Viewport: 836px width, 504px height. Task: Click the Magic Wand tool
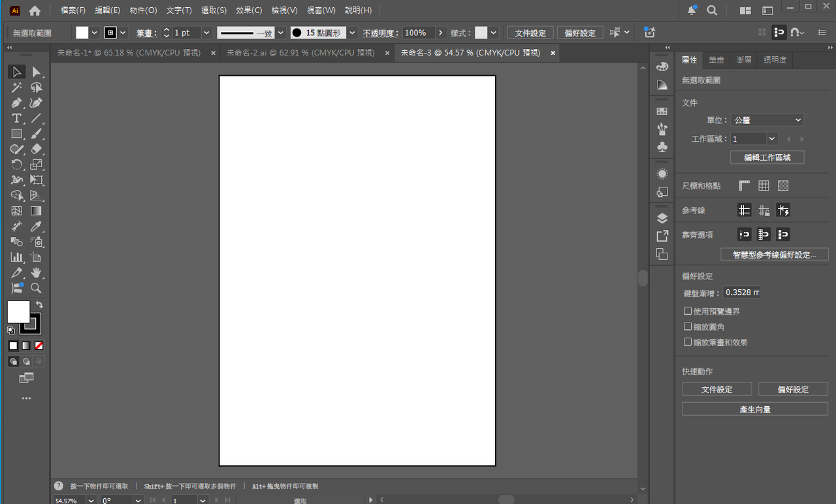tap(17, 87)
